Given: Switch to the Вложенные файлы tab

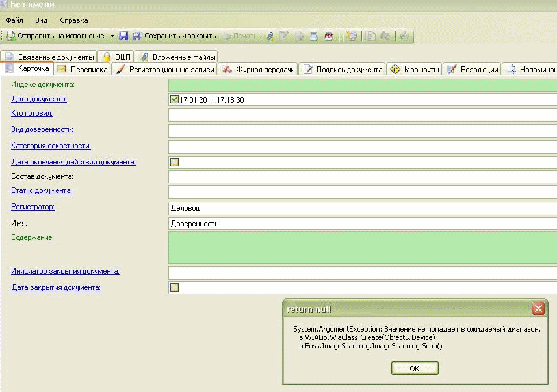Looking at the screenshot, I should coord(176,57).
